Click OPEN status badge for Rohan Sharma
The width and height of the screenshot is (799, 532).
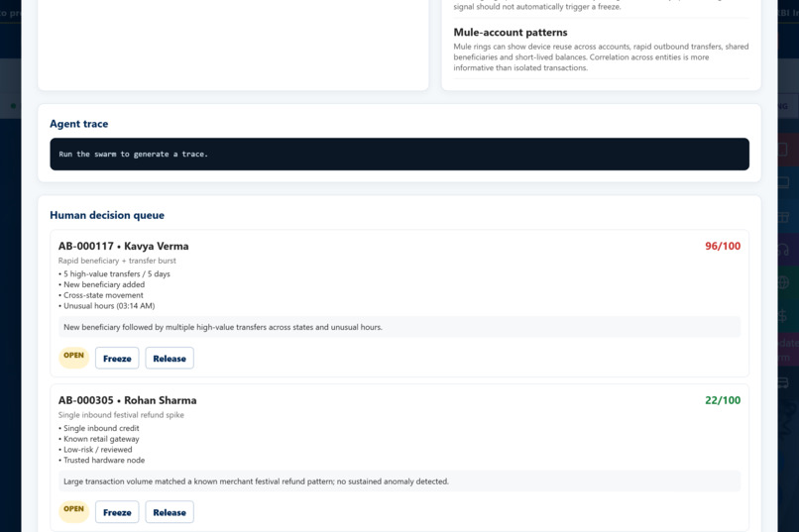[74, 509]
